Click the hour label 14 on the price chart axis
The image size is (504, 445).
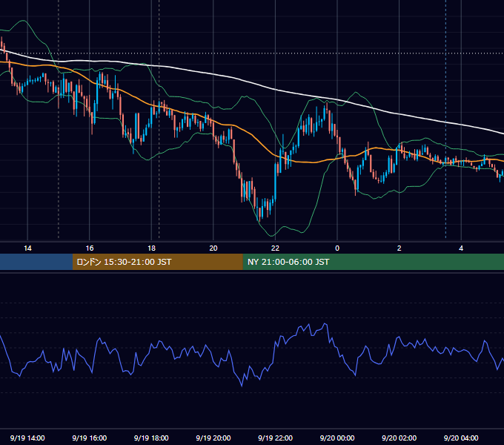pyautogui.click(x=27, y=248)
